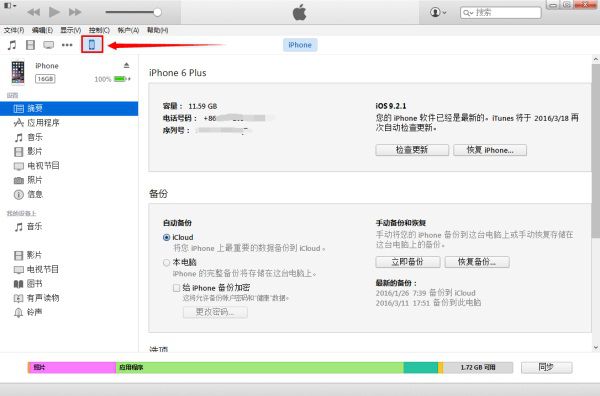
Task: Adjust the volume slider knob
Action: coord(157,12)
